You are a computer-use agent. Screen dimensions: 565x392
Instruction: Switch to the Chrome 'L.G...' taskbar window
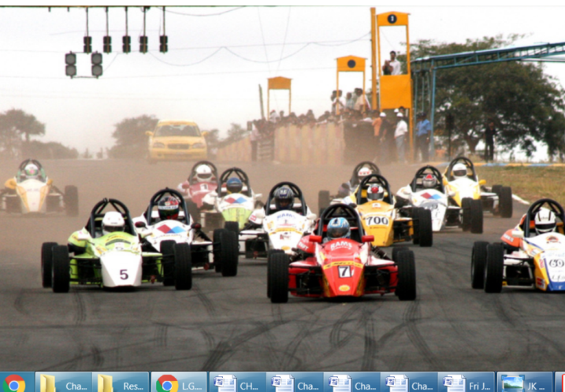coord(179,383)
